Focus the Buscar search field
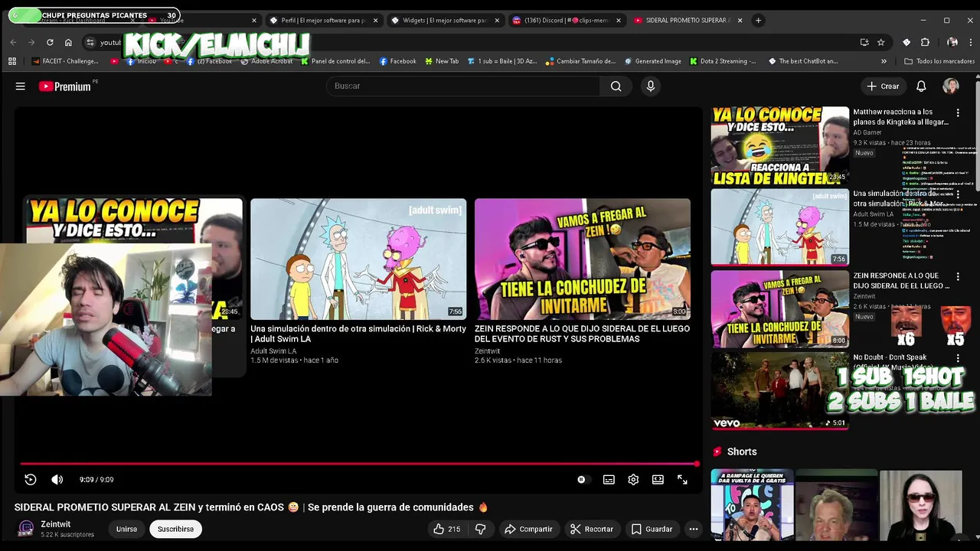The height and width of the screenshot is (551, 980). [x=463, y=86]
